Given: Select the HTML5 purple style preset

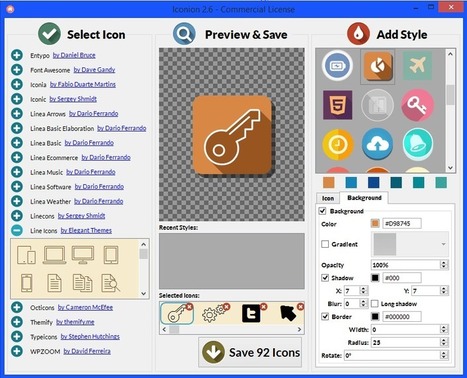Looking at the screenshot, I should pyautogui.click(x=337, y=105).
